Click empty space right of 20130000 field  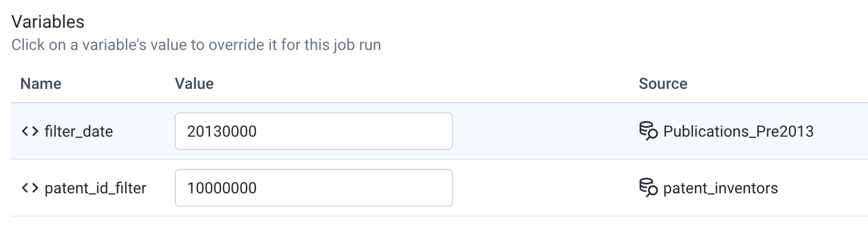(x=545, y=131)
